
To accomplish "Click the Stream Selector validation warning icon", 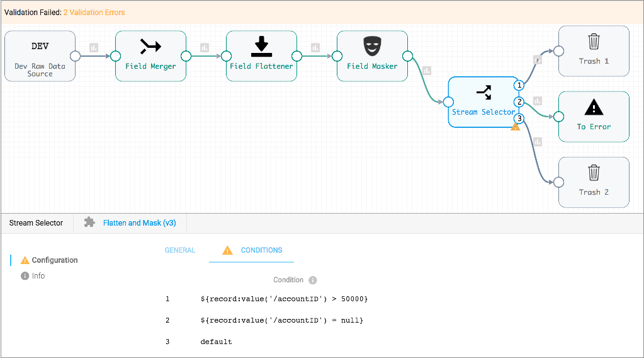I will (x=516, y=127).
